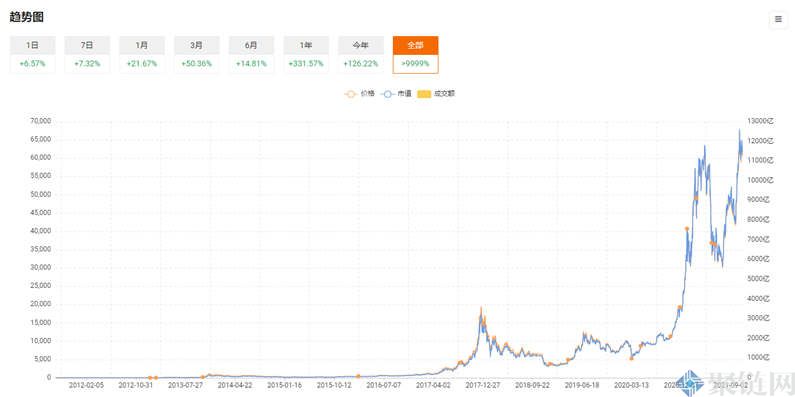Image resolution: width=795 pixels, height=397 pixels.
Task: Click the 10000亿 market cap axis label
Action: [x=760, y=180]
